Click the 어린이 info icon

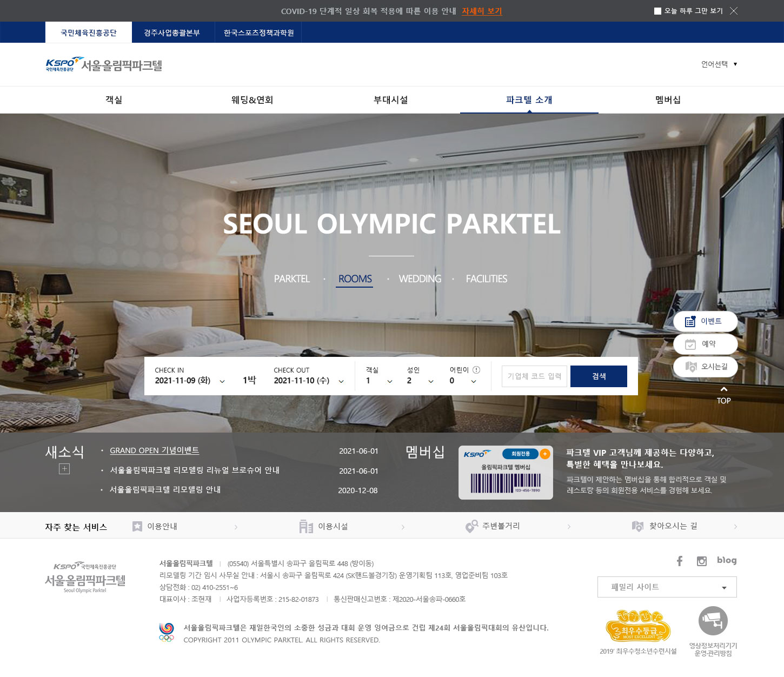476,370
